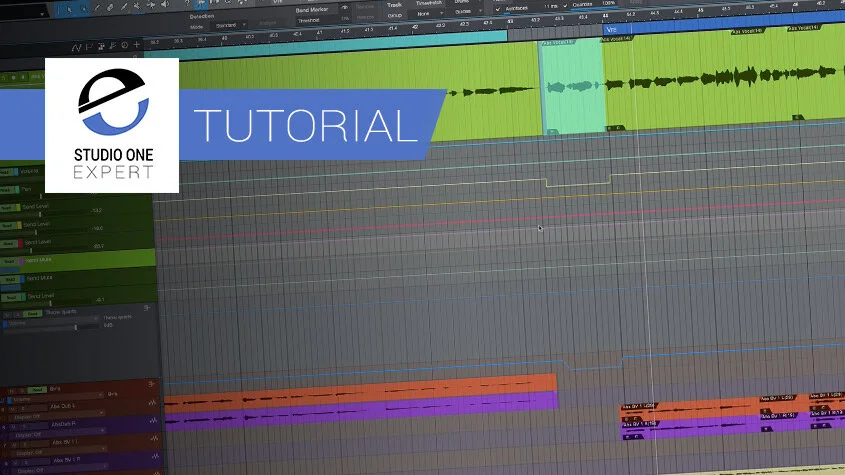Open the marker track flag icon

pyautogui.click(x=89, y=47)
